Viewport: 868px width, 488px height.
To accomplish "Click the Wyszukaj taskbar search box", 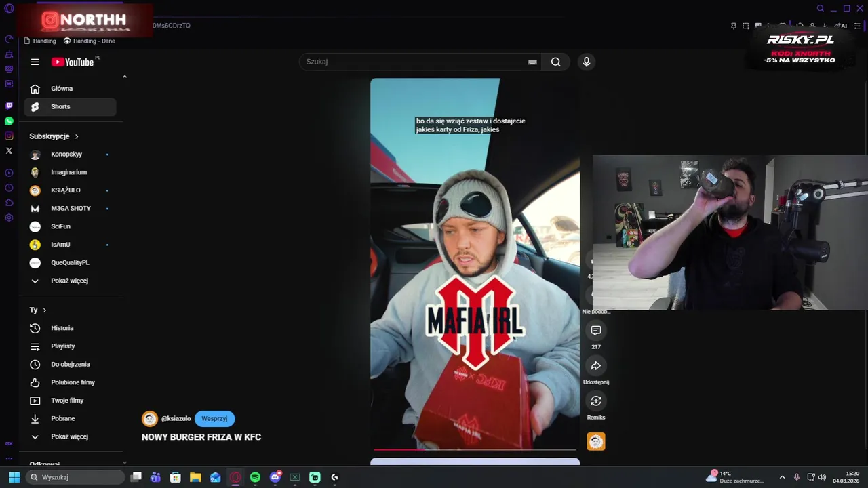I will [77, 477].
